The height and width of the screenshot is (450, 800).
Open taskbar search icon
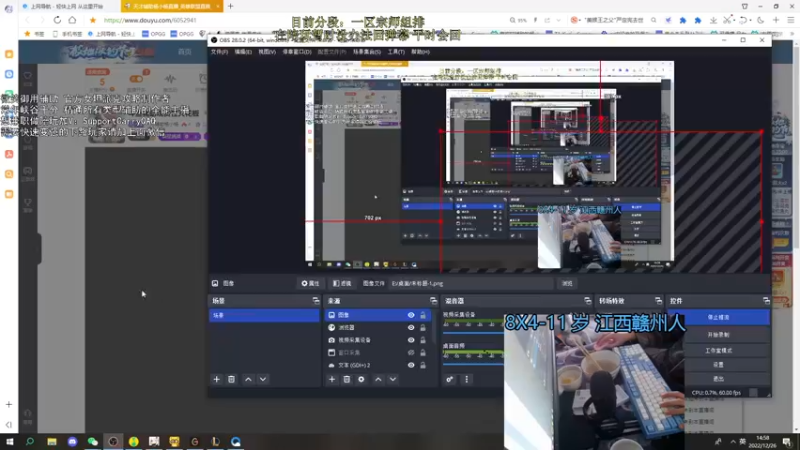(x=30, y=441)
